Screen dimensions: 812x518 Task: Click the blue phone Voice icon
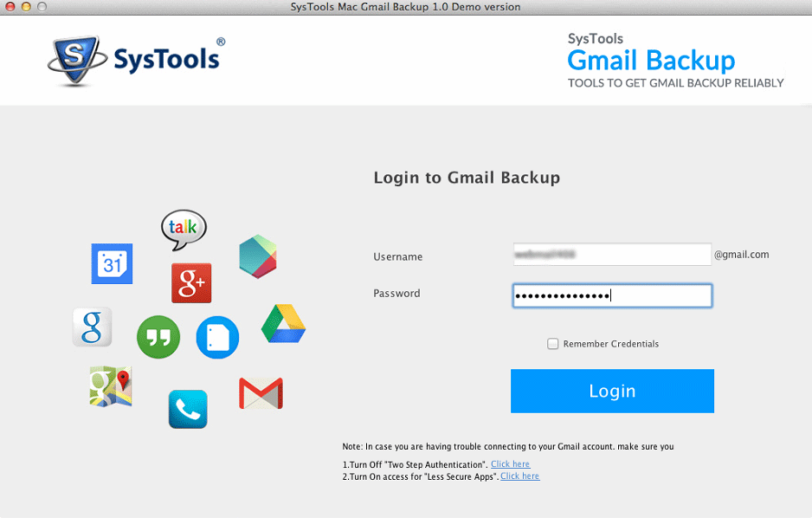coord(188,409)
